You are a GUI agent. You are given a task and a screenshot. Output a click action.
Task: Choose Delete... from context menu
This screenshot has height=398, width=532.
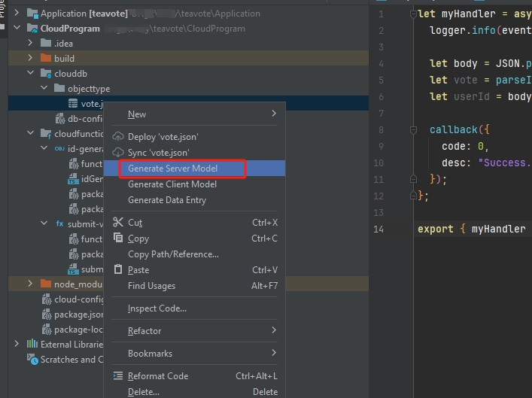tap(194, 392)
